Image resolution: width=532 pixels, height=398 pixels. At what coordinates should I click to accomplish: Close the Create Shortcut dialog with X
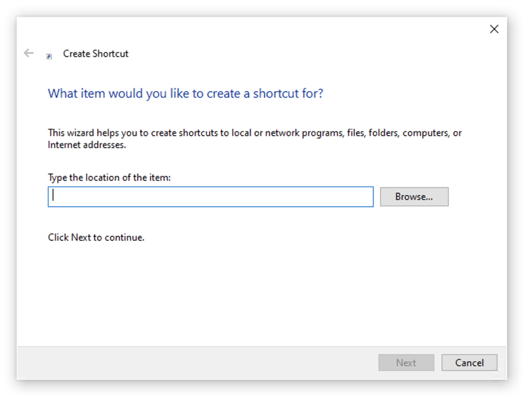click(494, 29)
